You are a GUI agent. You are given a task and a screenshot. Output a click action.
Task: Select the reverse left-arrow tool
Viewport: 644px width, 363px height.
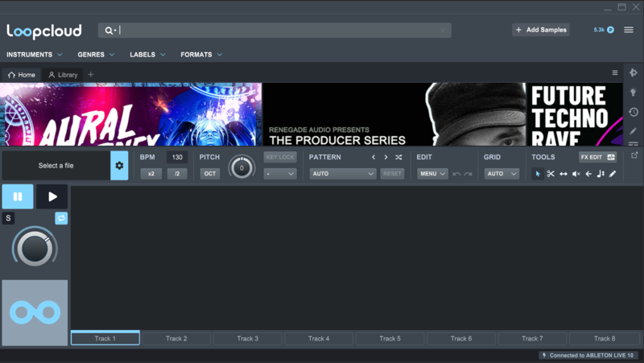point(588,174)
